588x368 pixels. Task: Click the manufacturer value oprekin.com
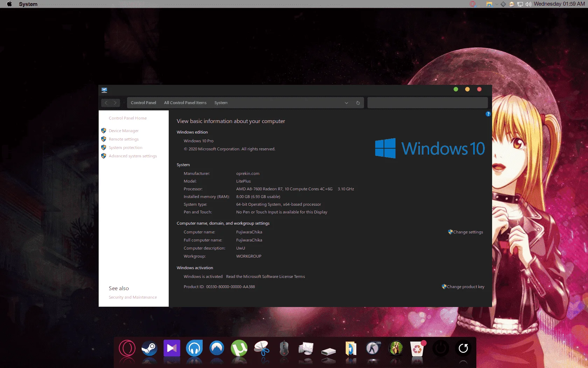[x=248, y=173]
